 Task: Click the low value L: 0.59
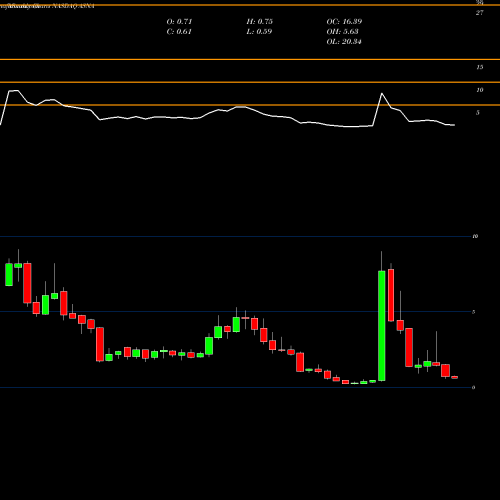(259, 32)
